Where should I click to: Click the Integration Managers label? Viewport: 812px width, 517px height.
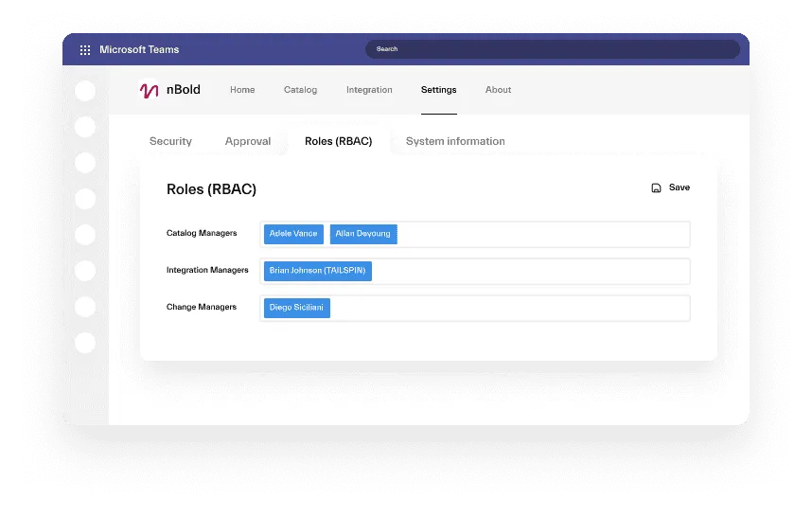pos(207,270)
